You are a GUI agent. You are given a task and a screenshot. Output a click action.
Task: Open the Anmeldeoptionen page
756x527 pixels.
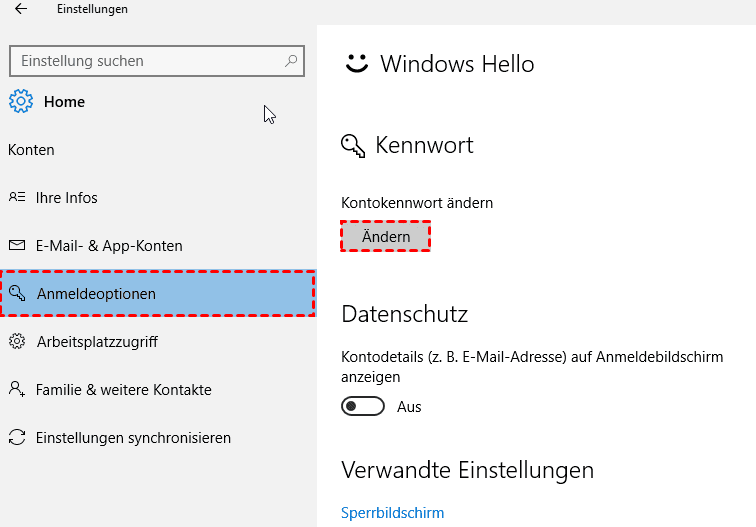click(x=96, y=294)
